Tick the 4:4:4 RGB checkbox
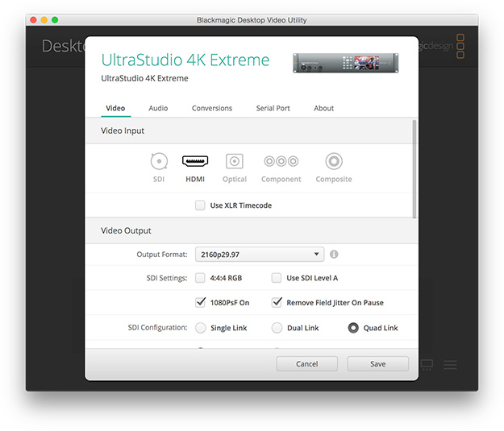This screenshot has height=431, width=504. pos(200,278)
